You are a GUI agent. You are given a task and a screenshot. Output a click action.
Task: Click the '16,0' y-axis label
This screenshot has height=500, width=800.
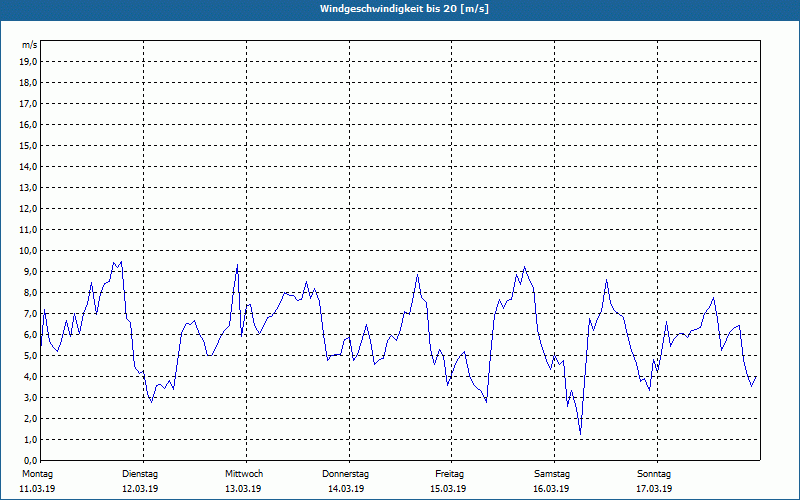click(28, 124)
